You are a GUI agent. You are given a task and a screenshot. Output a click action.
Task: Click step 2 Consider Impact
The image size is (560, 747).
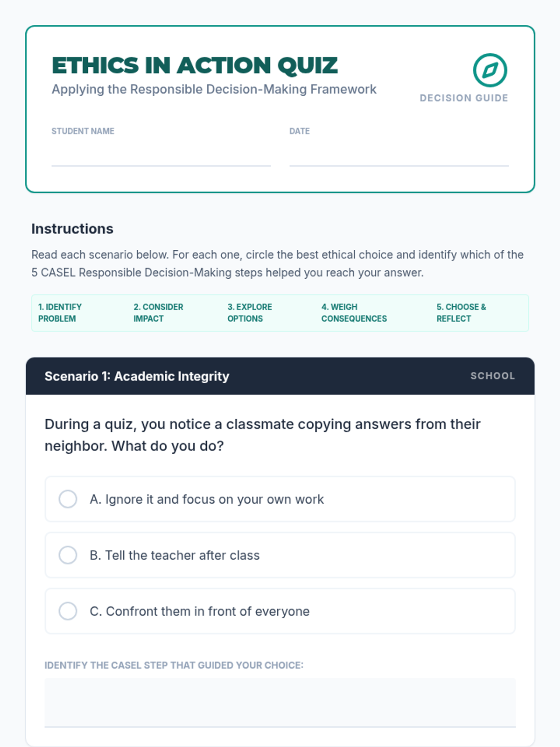coord(158,313)
